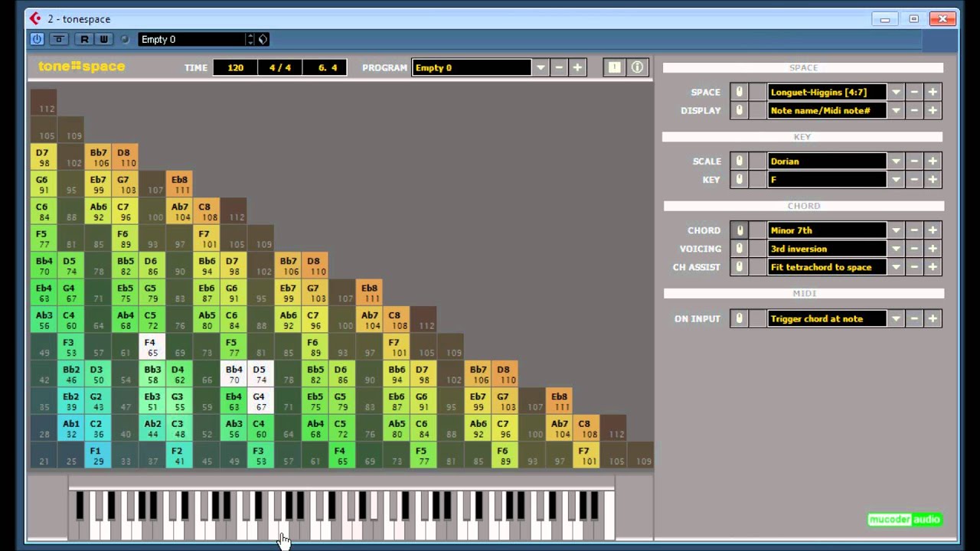980x551 pixels.
Task: Click the 3rd inversion voicing field
Action: pos(827,248)
